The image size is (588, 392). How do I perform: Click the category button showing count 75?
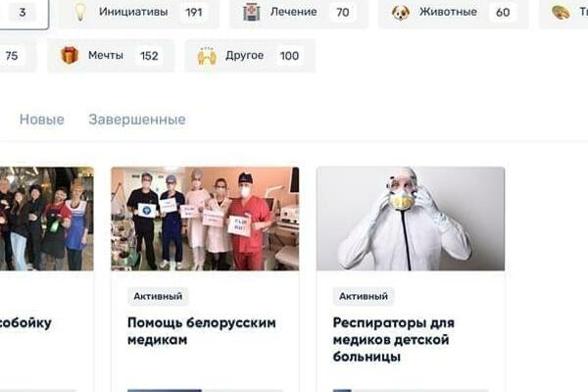click(x=18, y=56)
